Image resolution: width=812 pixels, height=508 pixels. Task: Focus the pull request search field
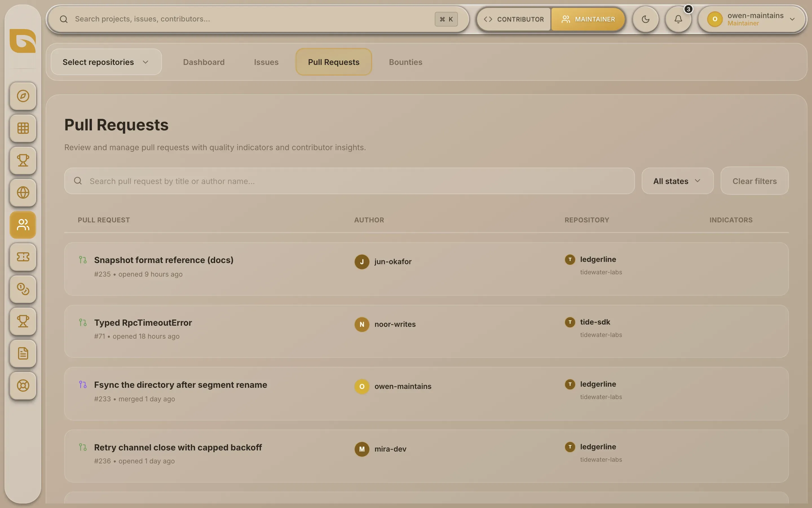(349, 181)
